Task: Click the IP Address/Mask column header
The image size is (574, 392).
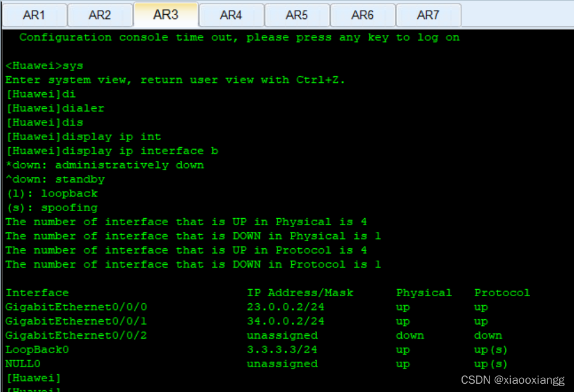Action: click(x=299, y=293)
